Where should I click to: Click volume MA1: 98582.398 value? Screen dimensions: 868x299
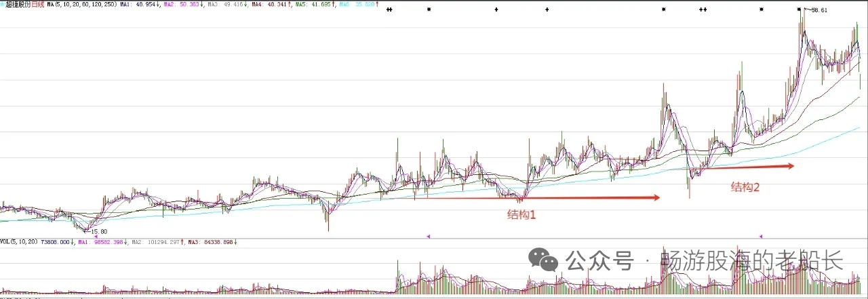click(102, 242)
